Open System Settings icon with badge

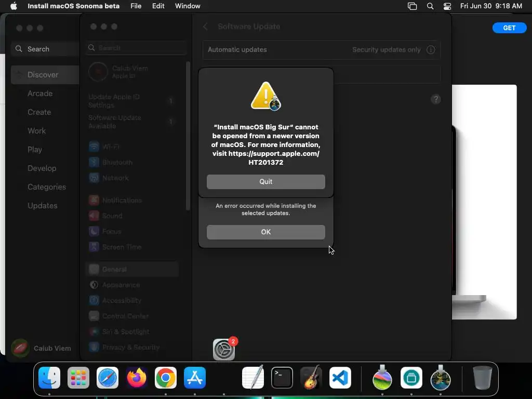pos(224,349)
